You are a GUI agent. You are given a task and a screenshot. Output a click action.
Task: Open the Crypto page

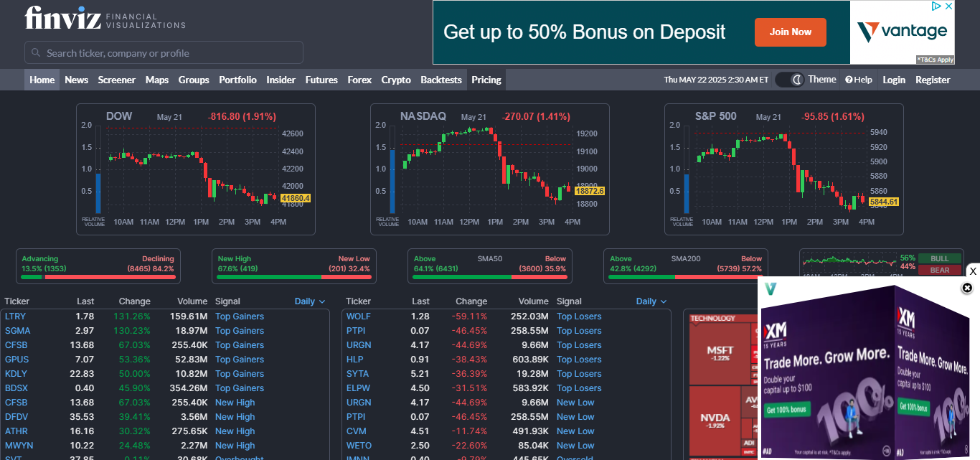click(x=396, y=80)
